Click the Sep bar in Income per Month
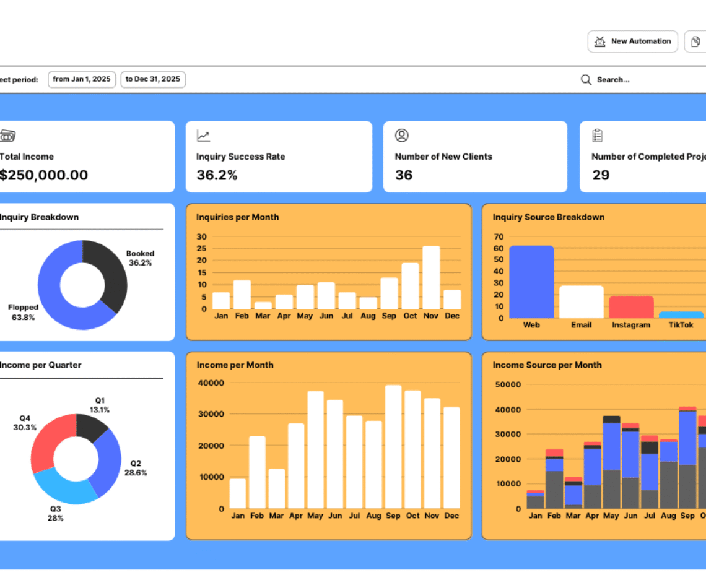The image size is (706, 588). pos(393,447)
